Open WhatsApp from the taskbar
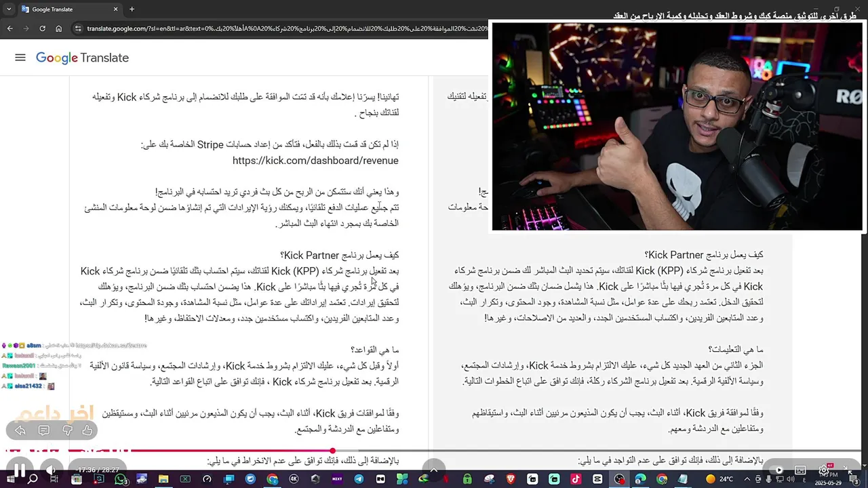868x488 pixels. coord(121,479)
